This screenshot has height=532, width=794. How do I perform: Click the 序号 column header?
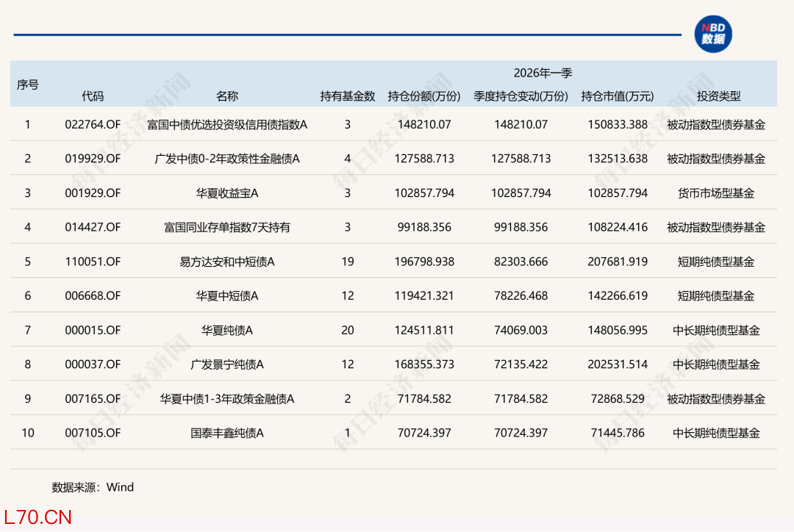click(28, 85)
